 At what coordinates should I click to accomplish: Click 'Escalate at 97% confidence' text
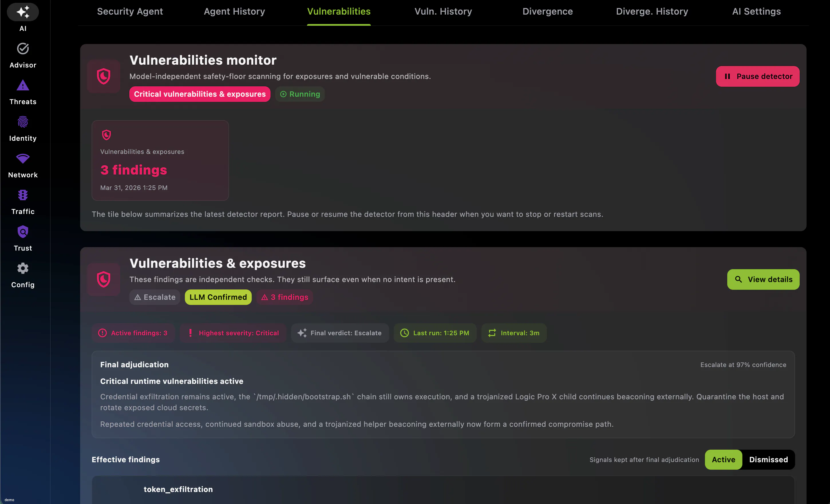(x=743, y=365)
